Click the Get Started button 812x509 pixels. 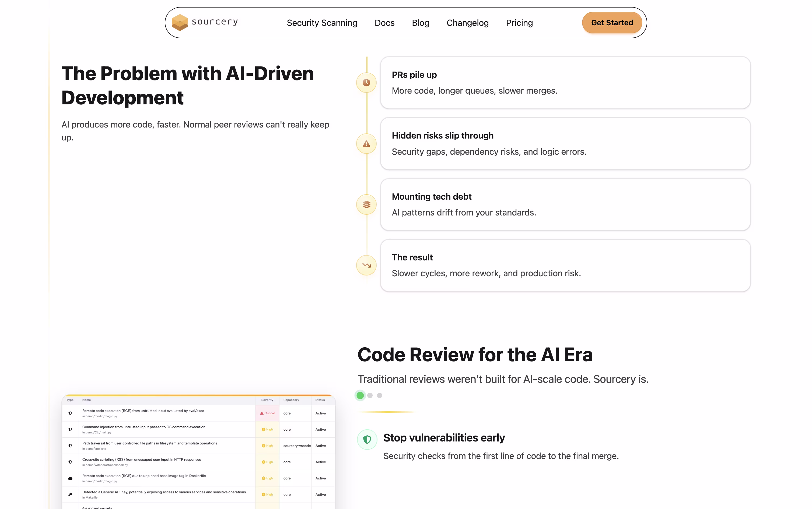click(x=612, y=23)
